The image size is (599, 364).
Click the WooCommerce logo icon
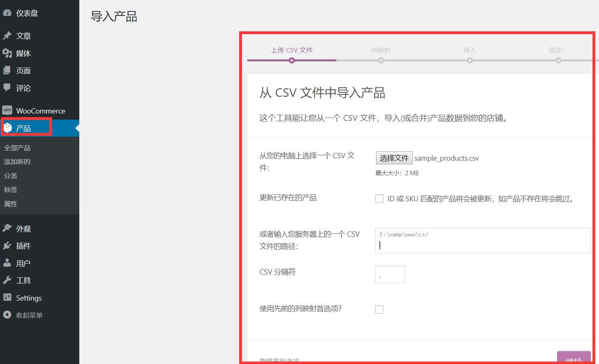7,111
